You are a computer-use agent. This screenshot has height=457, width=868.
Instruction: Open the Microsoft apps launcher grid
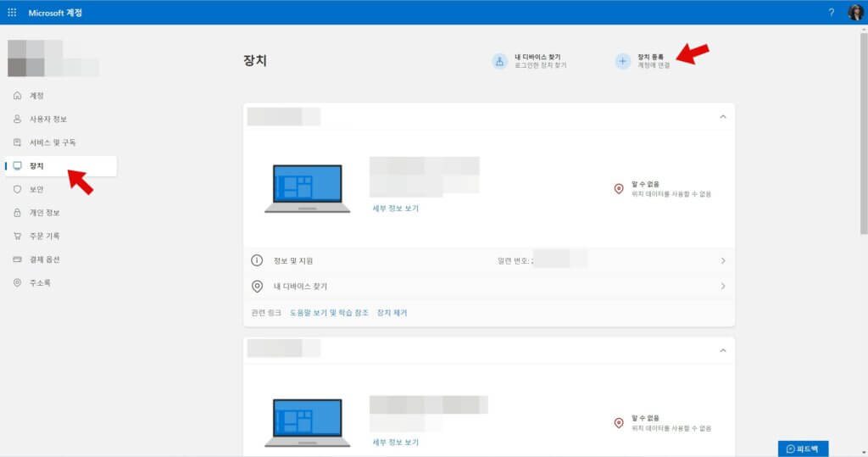pos(12,12)
